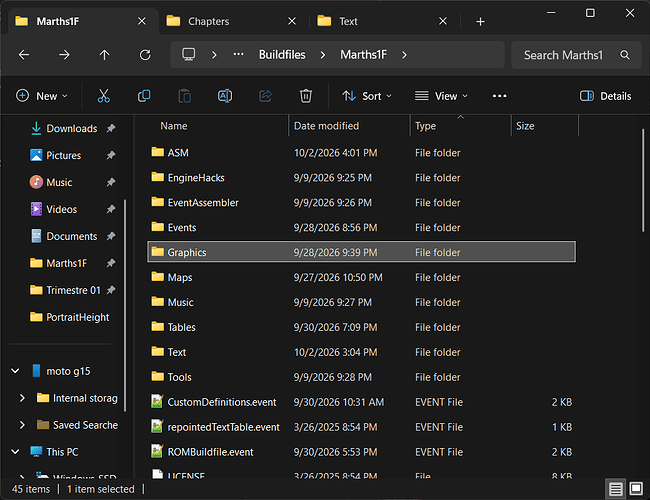
Task: Open the See more ellipsis menu
Action: point(500,96)
